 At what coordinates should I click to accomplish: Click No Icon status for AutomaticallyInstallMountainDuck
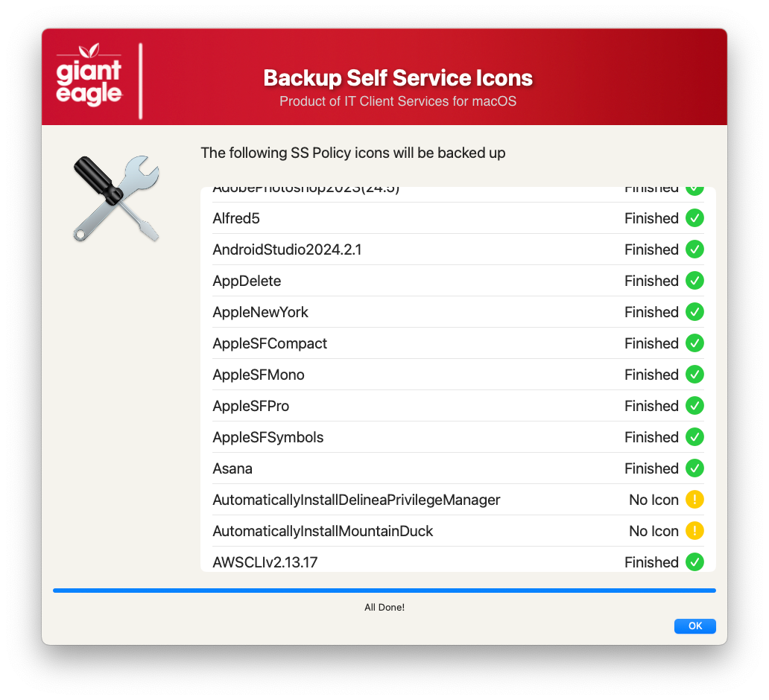[654, 531]
